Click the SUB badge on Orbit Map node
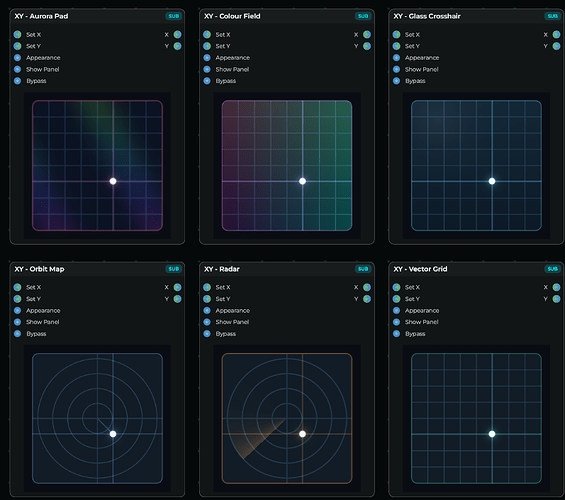Screen dimensions: 565x500 174,269
